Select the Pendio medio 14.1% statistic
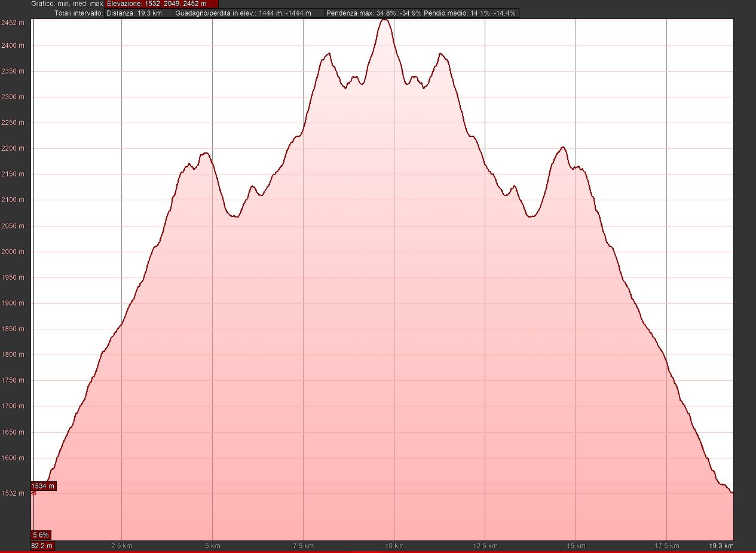The width and height of the screenshot is (756, 553). [470, 13]
